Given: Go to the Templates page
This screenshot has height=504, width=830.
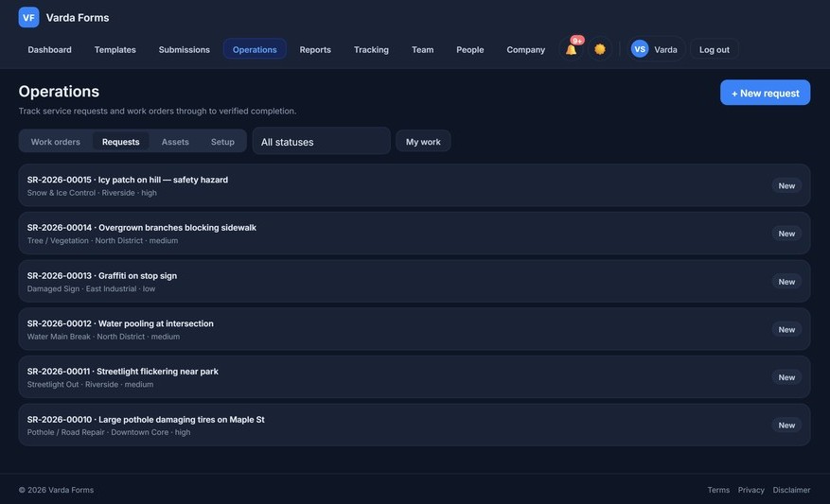Looking at the screenshot, I should [x=115, y=50].
